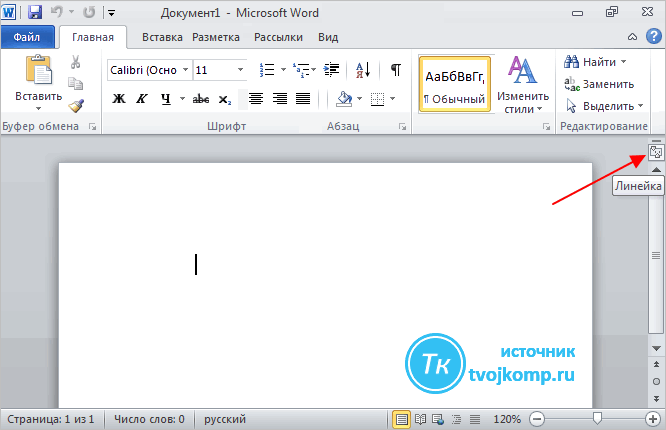The height and width of the screenshot is (430, 666).
Task: Toggle strikethrough abc formatting
Action: coord(201,99)
